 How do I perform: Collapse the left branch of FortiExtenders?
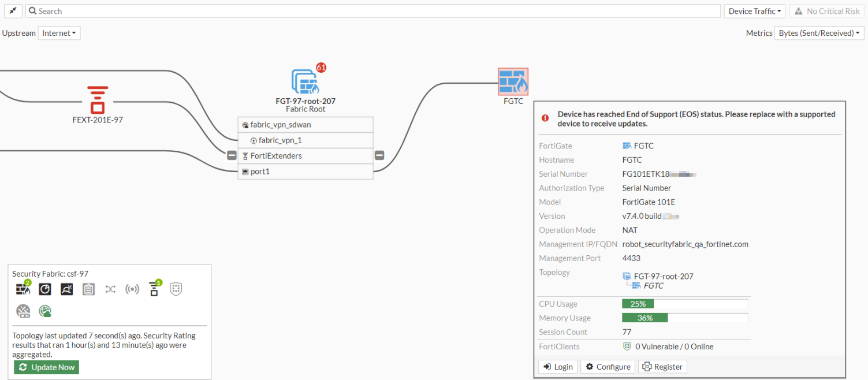point(232,155)
